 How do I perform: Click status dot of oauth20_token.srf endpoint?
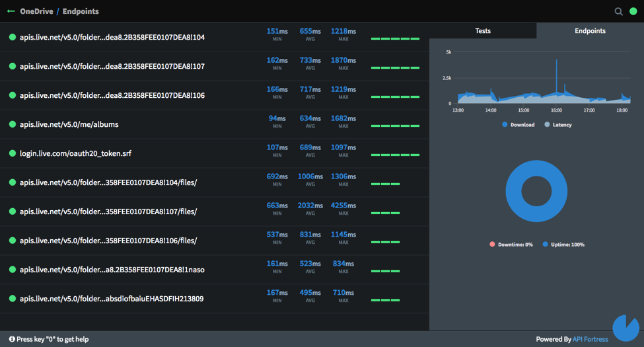click(13, 153)
